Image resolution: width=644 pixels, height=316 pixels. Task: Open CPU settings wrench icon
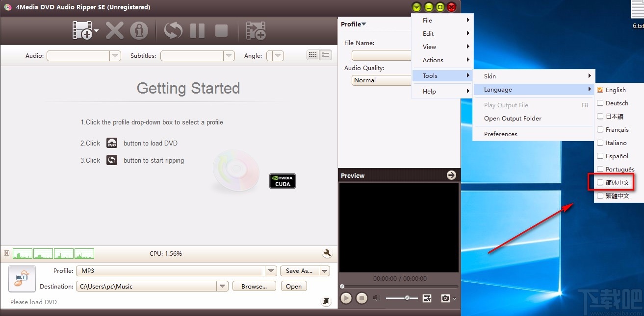(327, 253)
